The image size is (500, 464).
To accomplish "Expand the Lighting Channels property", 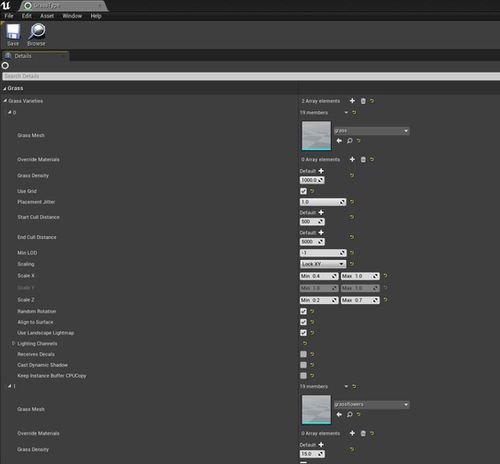I will (13, 343).
